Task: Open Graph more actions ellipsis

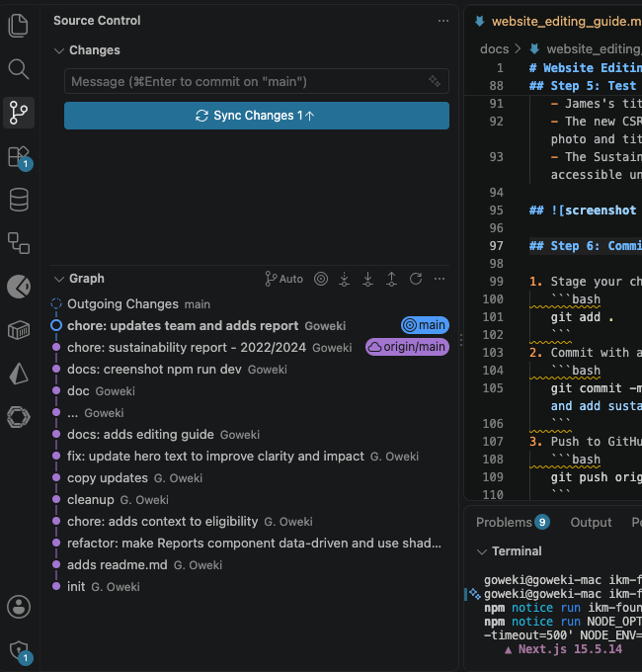Action: tap(440, 279)
